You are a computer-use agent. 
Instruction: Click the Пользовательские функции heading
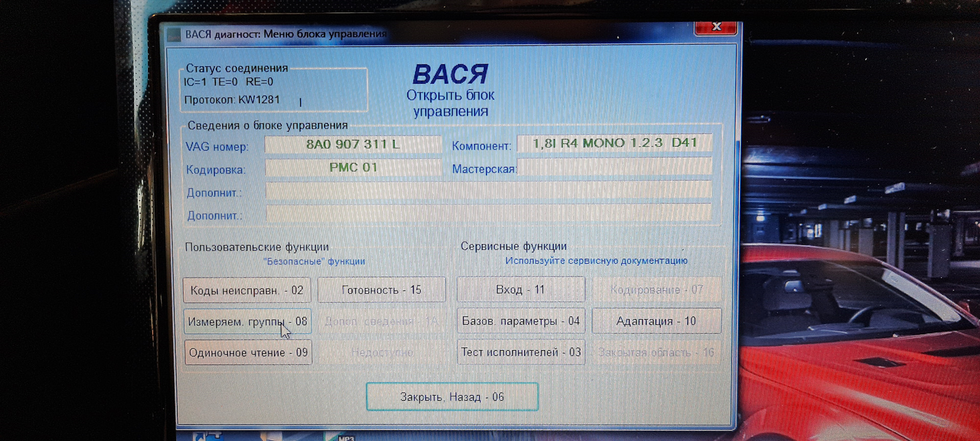257,247
